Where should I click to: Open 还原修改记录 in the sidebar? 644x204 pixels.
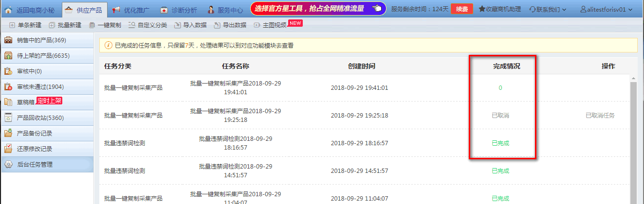click(x=47, y=149)
